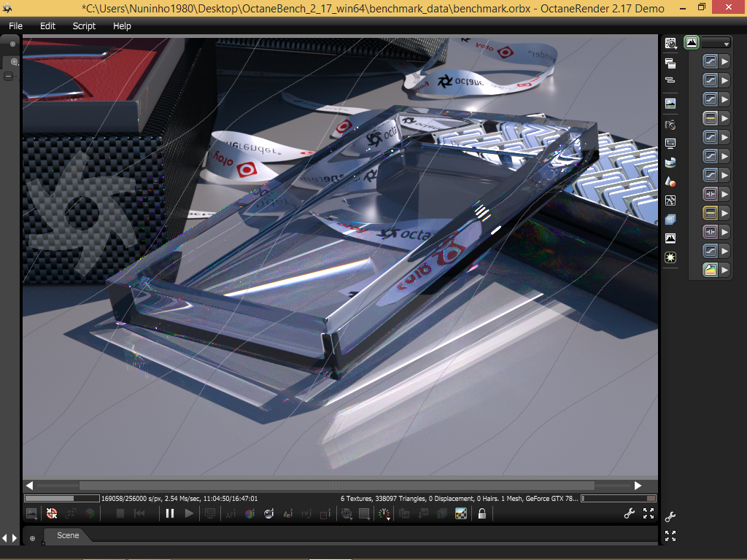Click the recenter view lifebuoy icon
Viewport: 747px width, 560px height.
pyautogui.click(x=52, y=513)
